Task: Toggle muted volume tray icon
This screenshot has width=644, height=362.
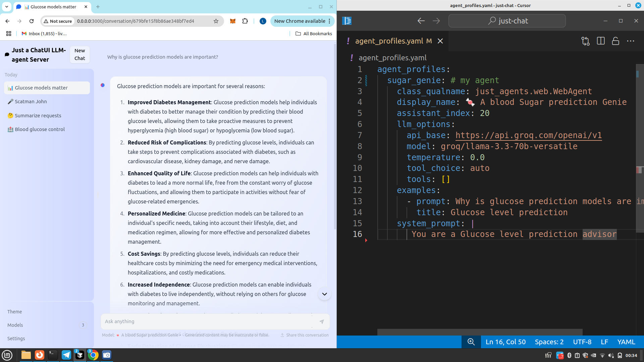Action: pos(611,355)
